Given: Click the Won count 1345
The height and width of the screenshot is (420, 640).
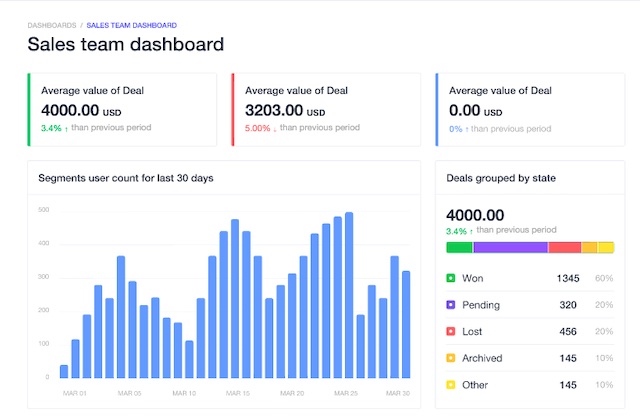Looking at the screenshot, I should (568, 278).
